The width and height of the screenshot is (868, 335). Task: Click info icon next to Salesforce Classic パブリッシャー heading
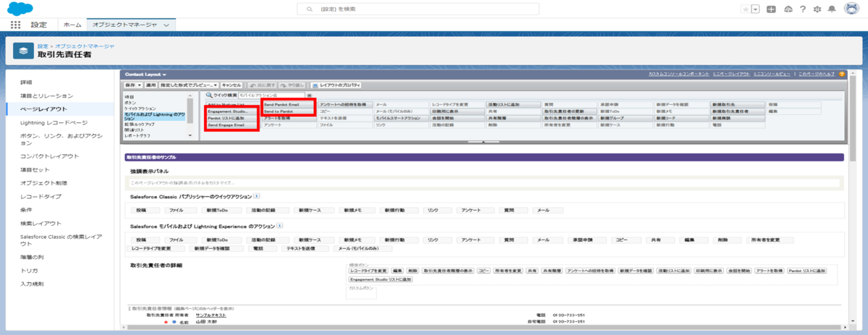pos(257,196)
